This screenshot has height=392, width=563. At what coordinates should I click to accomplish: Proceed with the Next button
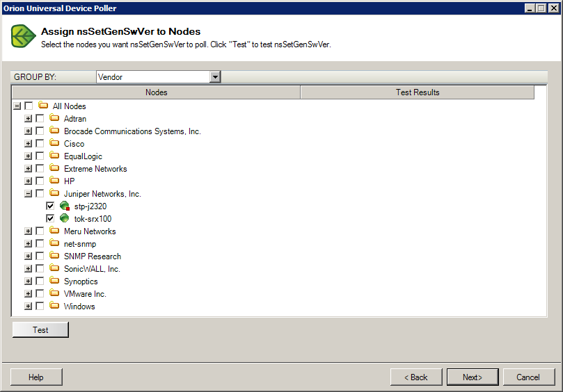coord(473,377)
